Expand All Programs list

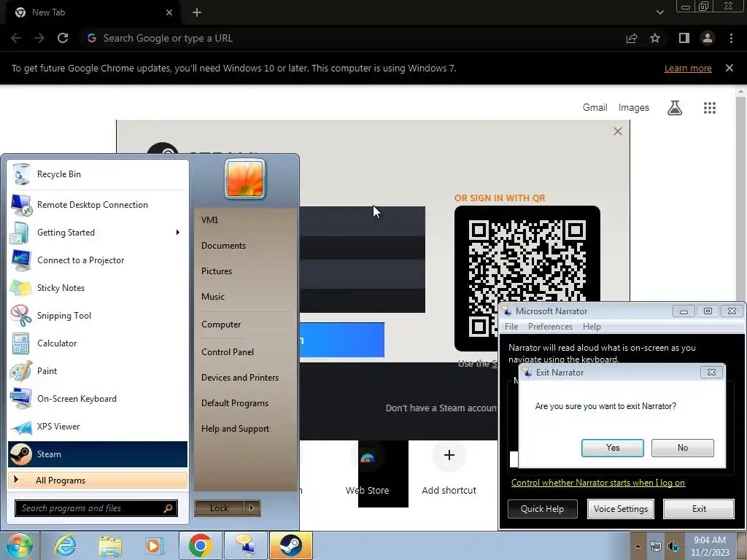tap(98, 480)
